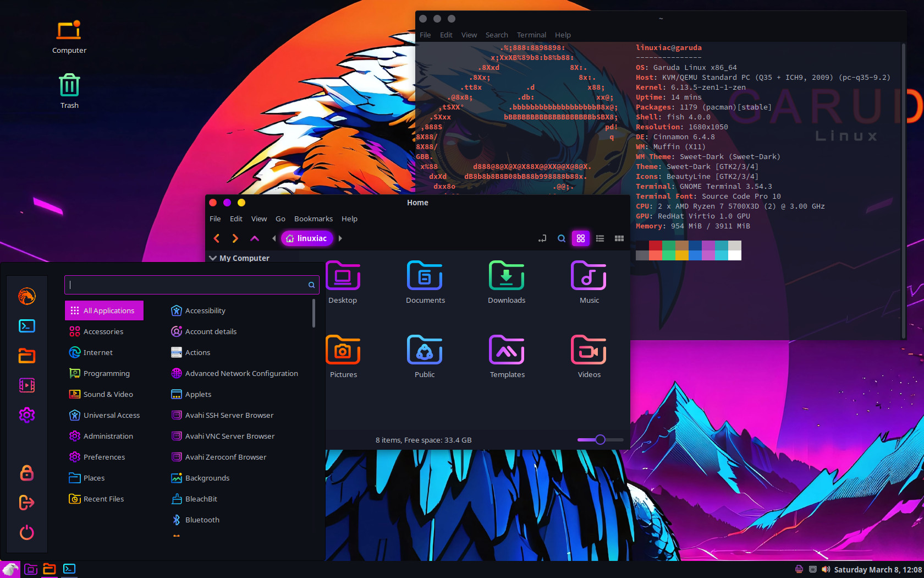Click the linuxiac path button
Screen dimensions: 924x578
307,238
